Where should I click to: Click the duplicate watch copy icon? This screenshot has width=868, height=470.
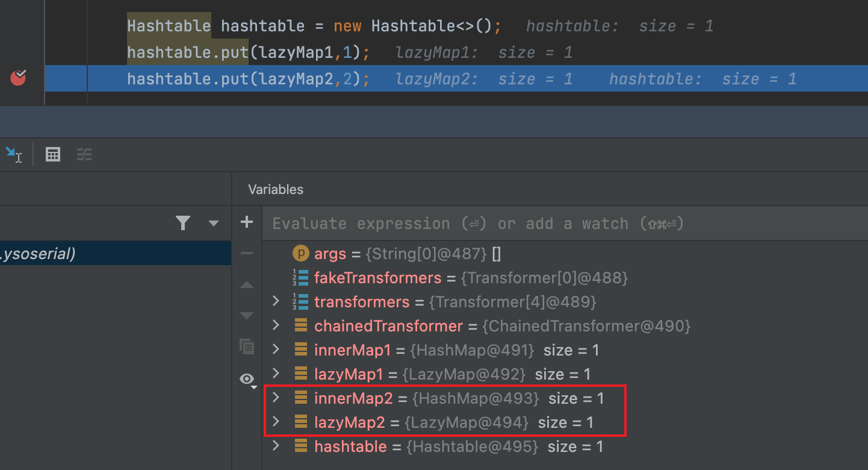(x=247, y=346)
